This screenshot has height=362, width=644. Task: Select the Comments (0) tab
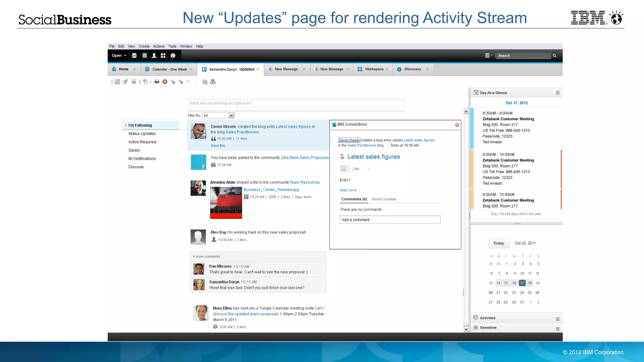[x=354, y=199]
